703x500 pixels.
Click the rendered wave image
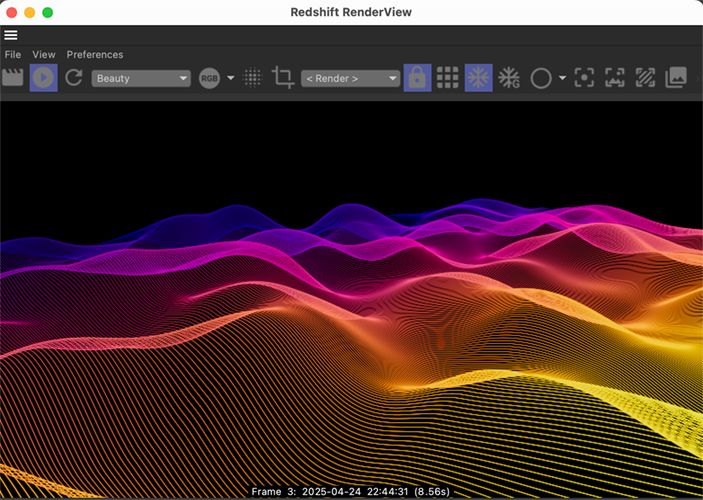pyautogui.click(x=352, y=300)
